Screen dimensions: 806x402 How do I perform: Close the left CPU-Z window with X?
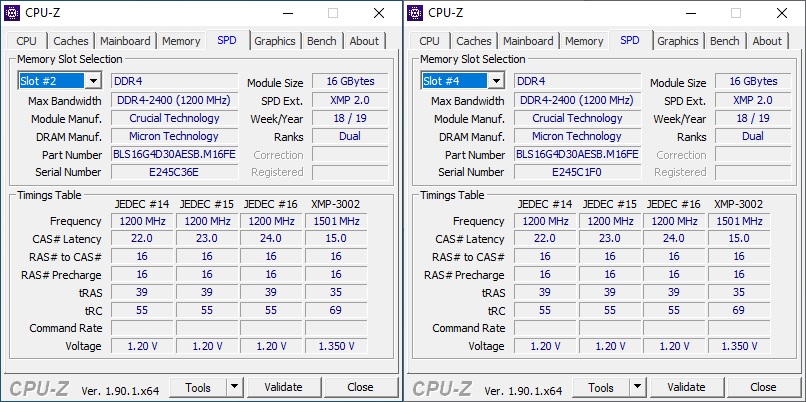pos(379,13)
